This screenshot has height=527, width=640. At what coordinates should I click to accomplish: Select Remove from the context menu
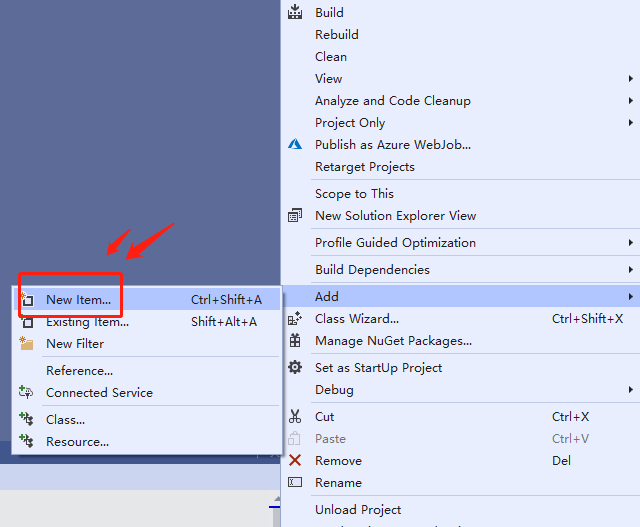pyautogui.click(x=461, y=460)
